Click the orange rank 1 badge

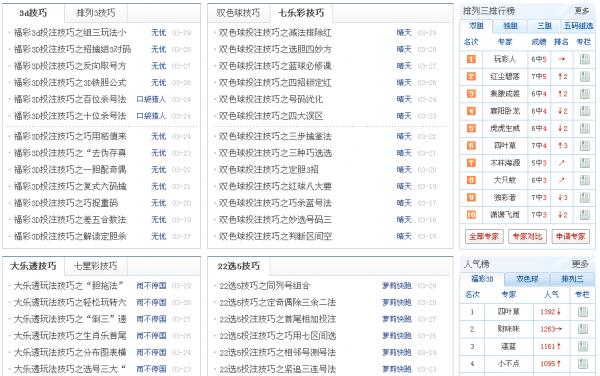point(471,59)
